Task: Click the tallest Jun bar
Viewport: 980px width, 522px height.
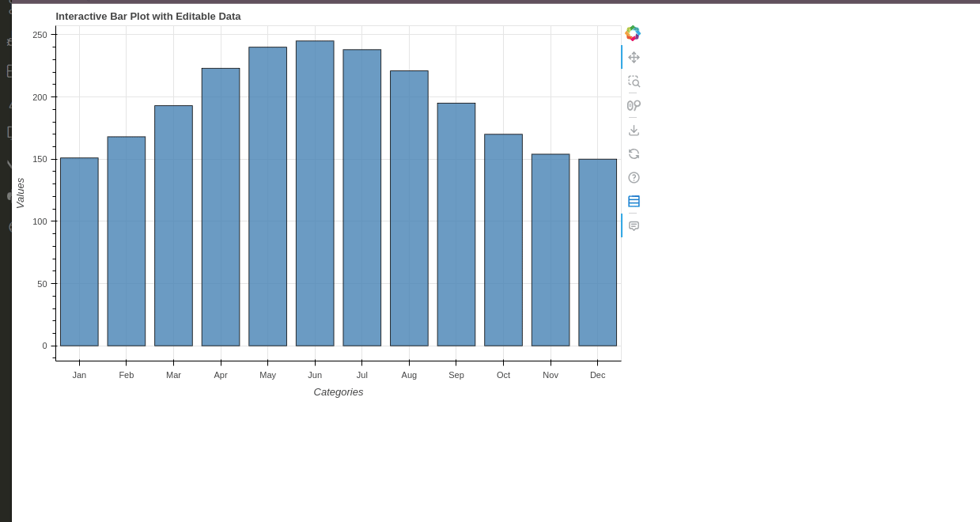Action: tap(315, 193)
